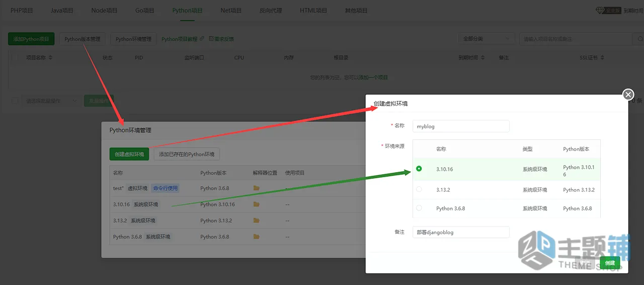Open interpreter folder for 3.13.2 environment row

coord(257,221)
